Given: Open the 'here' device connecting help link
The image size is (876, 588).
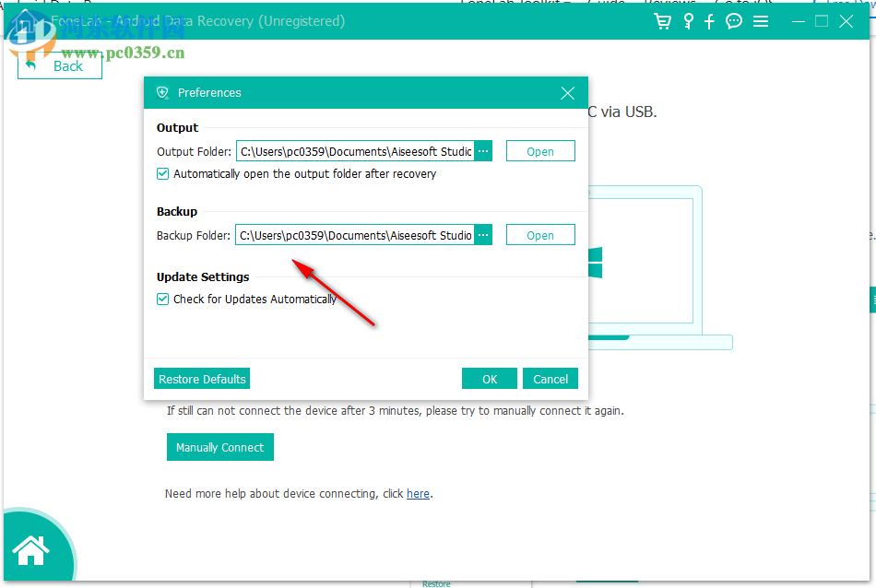Looking at the screenshot, I should point(418,493).
